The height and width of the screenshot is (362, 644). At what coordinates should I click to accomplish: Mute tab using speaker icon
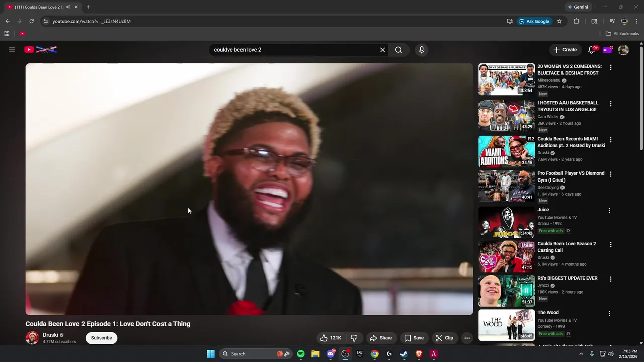[x=68, y=7]
